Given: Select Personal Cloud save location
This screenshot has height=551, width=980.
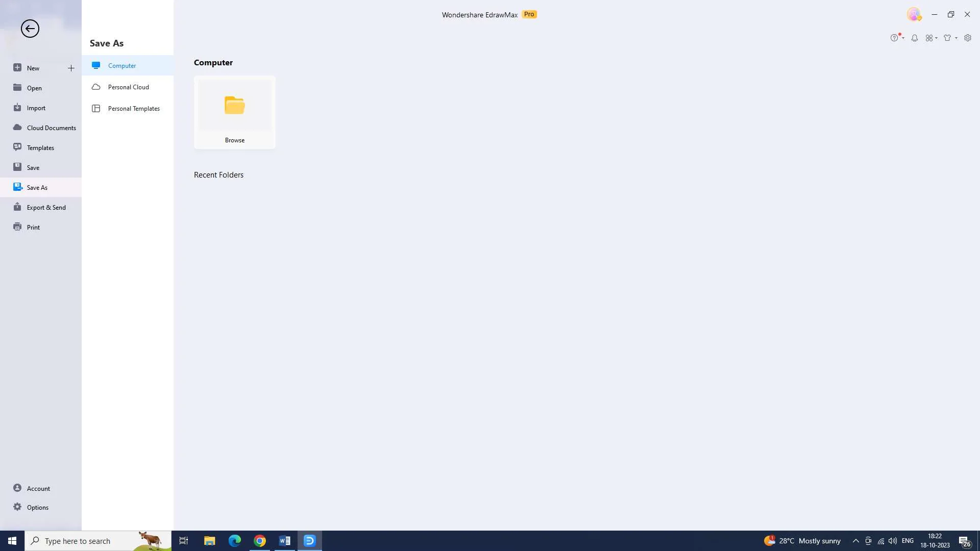Looking at the screenshot, I should tap(129, 86).
